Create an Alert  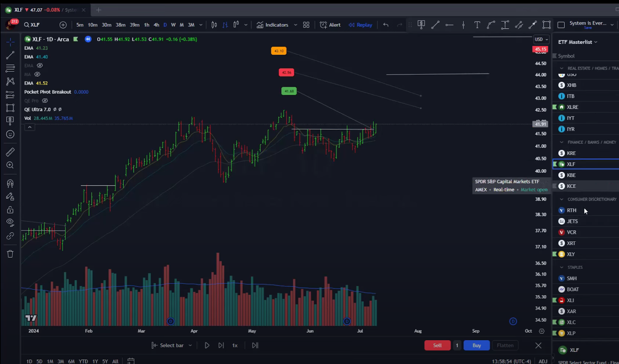click(x=330, y=25)
